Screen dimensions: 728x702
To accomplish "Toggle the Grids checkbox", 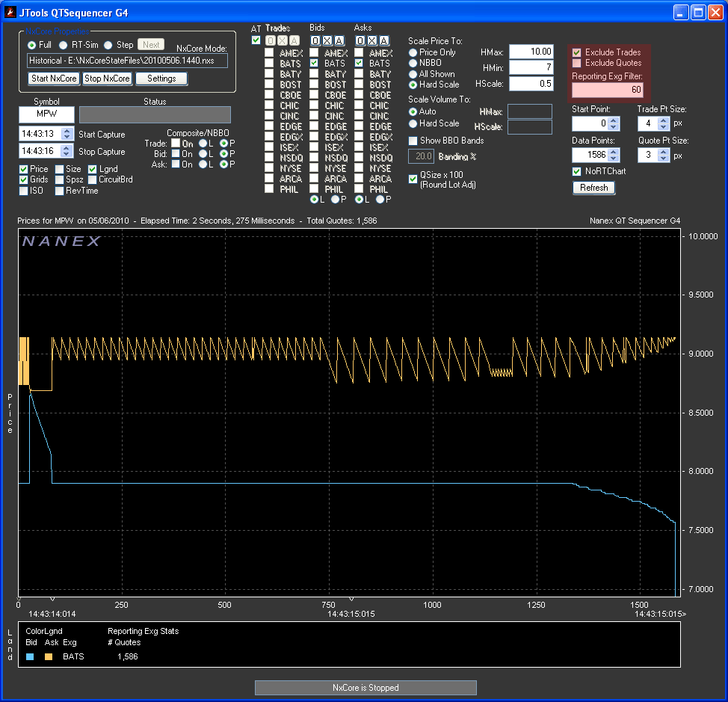I will (24, 179).
